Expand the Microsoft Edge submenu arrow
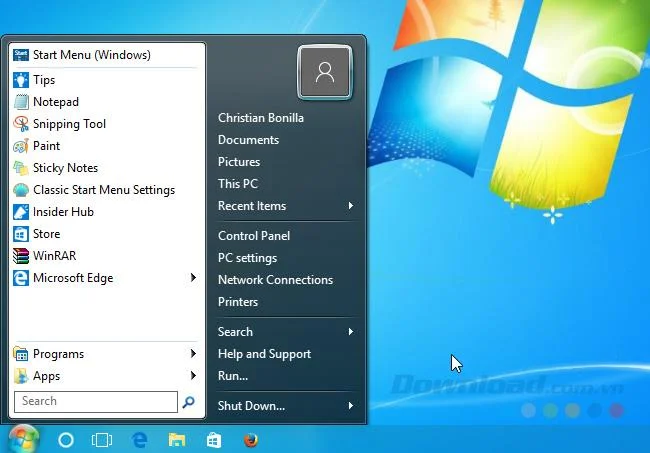Screen dimensions: 650x453 [x=193, y=277]
